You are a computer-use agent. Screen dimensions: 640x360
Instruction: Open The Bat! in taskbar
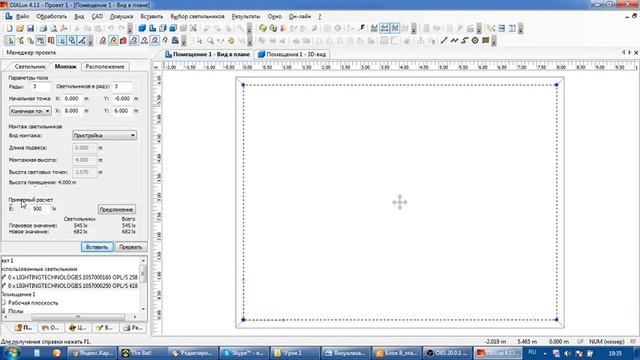(142, 353)
